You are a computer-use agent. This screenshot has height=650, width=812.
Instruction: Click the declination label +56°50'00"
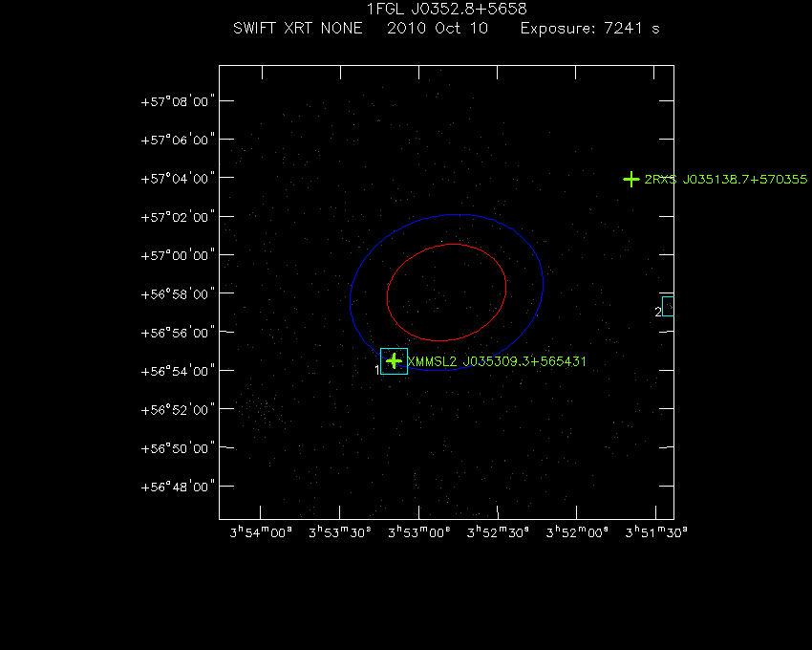(178, 448)
